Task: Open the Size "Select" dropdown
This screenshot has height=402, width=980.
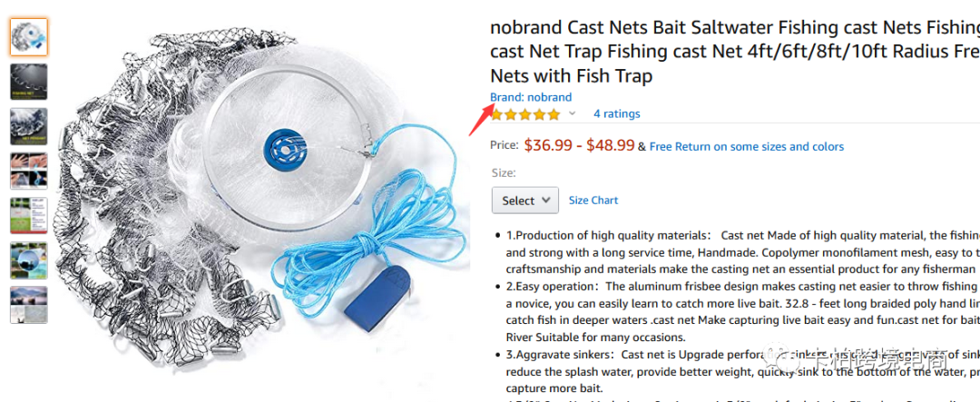Action: tap(524, 201)
